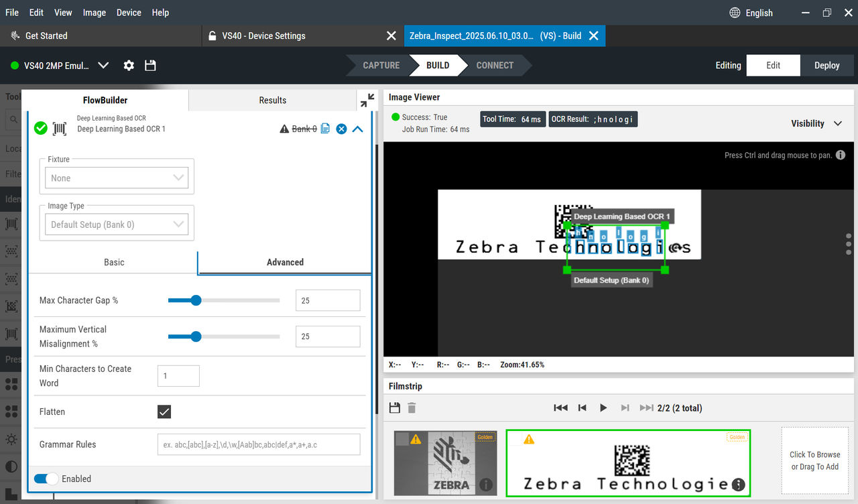Open the File menu

(12, 12)
